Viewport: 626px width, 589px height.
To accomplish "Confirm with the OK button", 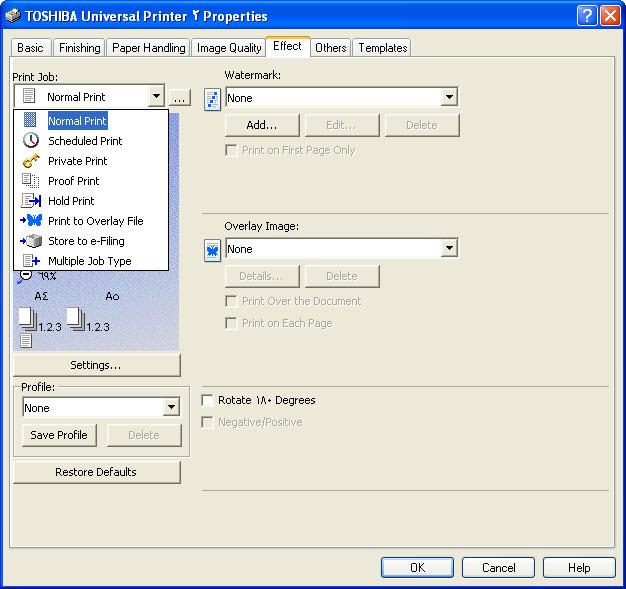I will coord(417,567).
